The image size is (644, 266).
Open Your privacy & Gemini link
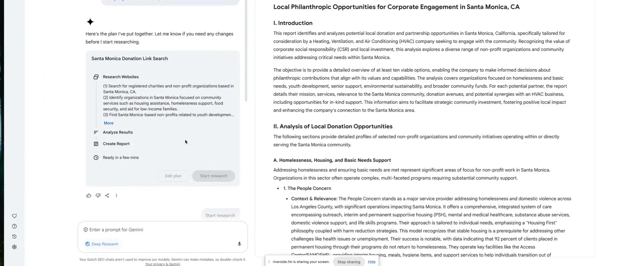point(162,264)
